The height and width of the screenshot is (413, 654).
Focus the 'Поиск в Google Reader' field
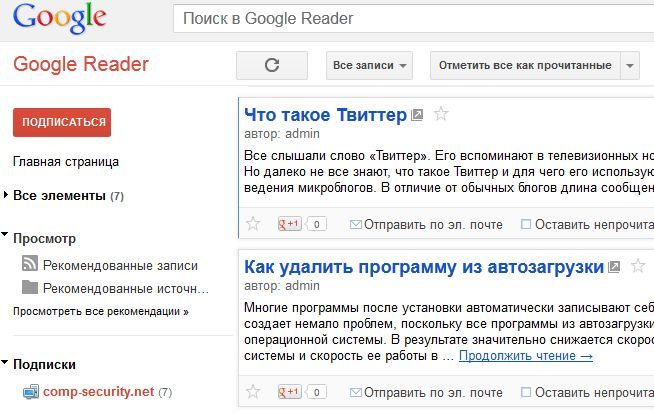413,19
